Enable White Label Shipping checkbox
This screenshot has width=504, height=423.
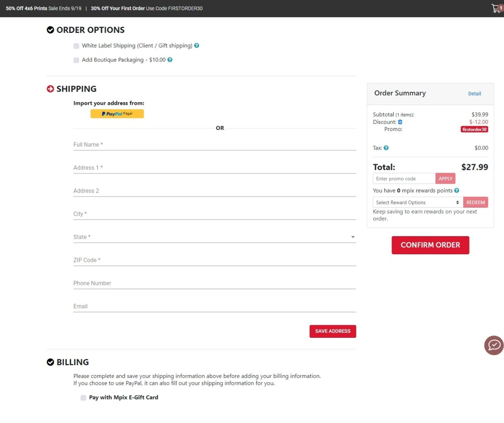tap(76, 46)
